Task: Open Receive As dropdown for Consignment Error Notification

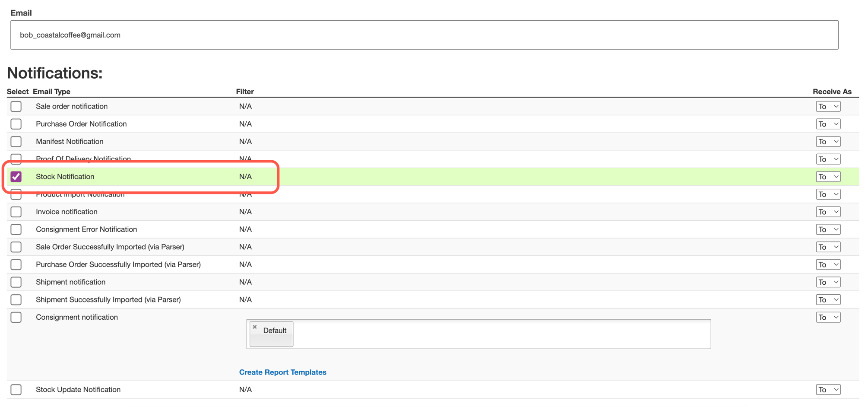Action: click(x=828, y=229)
